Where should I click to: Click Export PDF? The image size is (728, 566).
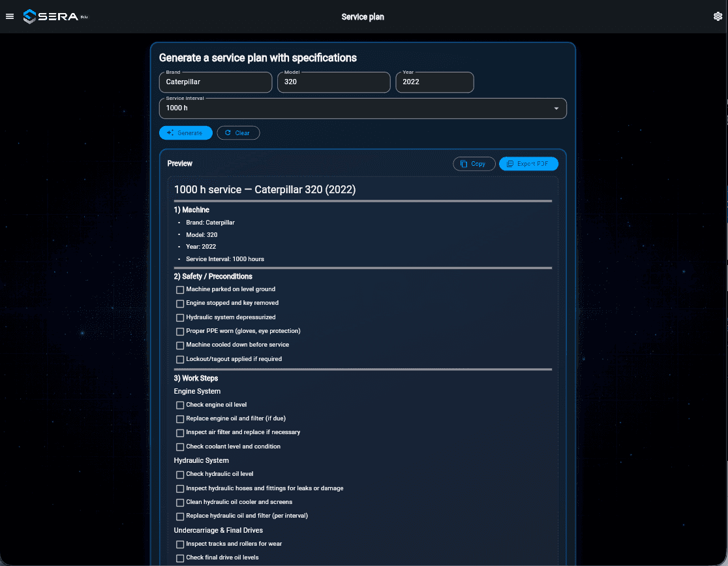[528, 163]
